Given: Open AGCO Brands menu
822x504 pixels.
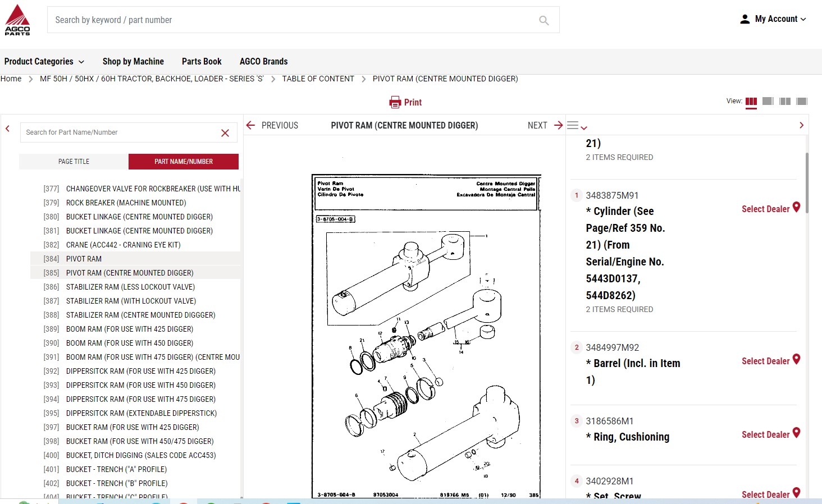Looking at the screenshot, I should coord(263,62).
